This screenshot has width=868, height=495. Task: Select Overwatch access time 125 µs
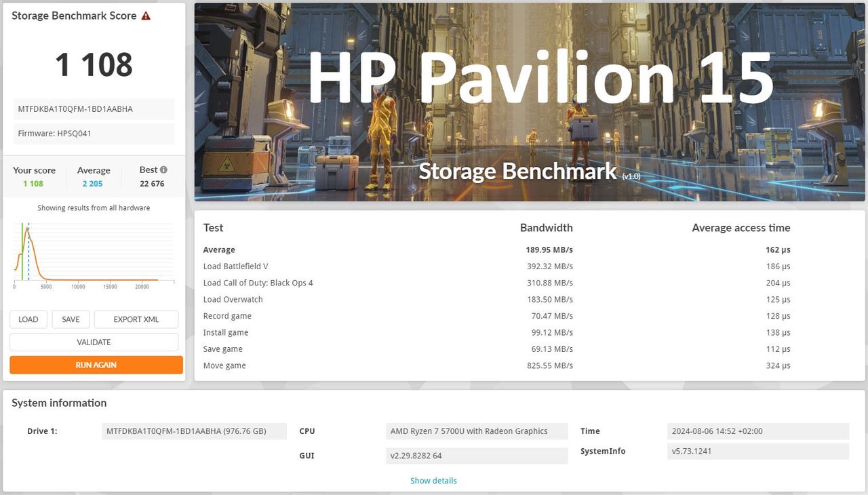pos(778,300)
